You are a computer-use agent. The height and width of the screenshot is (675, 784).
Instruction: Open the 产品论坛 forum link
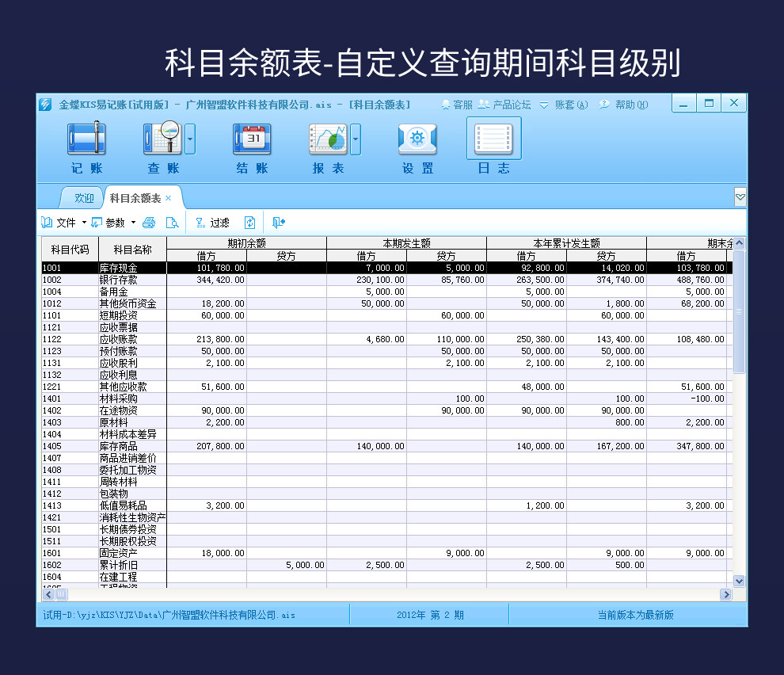(x=504, y=105)
